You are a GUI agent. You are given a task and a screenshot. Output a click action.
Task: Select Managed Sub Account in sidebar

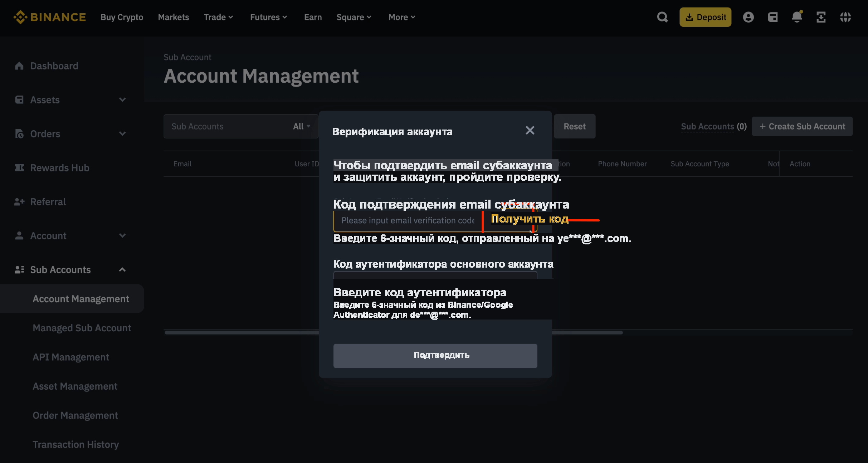click(82, 328)
